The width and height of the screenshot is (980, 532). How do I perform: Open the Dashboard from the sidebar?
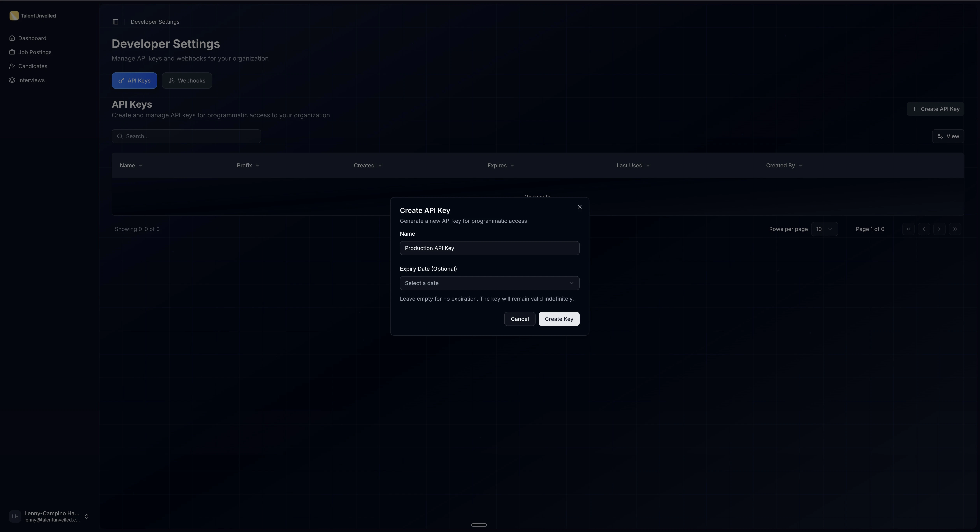click(x=32, y=38)
